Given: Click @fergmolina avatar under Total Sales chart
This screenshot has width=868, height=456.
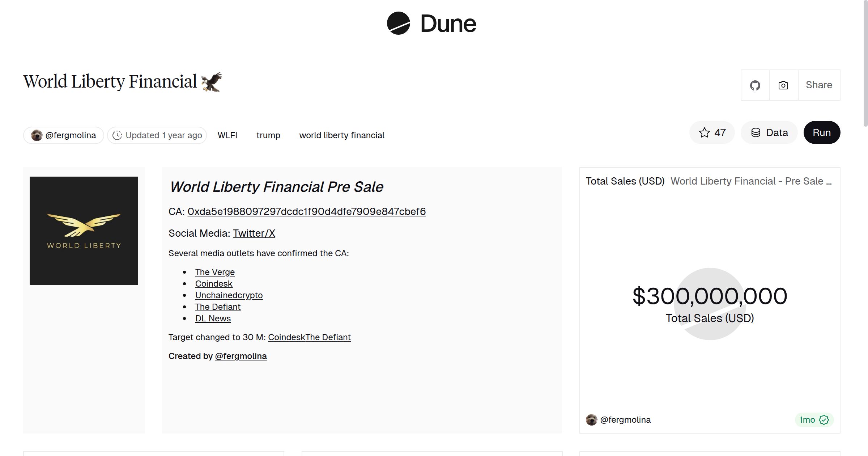Looking at the screenshot, I should tap(592, 420).
